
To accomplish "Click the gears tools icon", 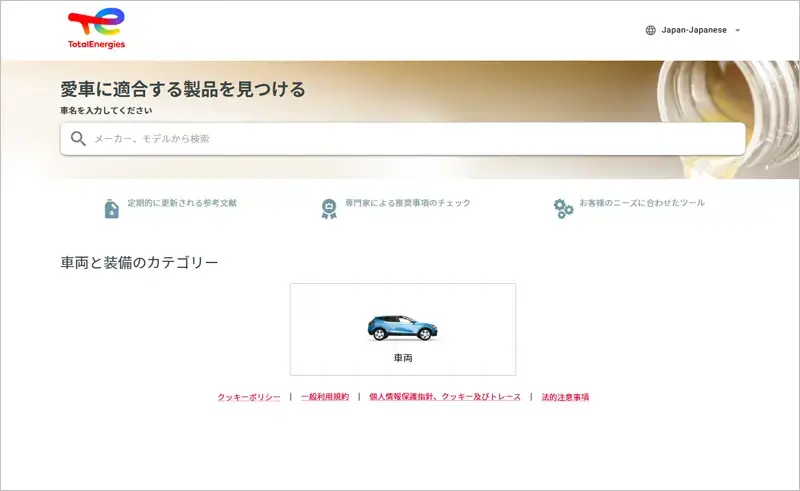I will 563,209.
